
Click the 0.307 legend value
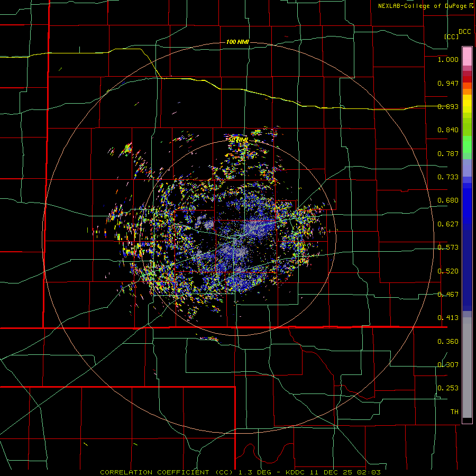click(x=448, y=365)
